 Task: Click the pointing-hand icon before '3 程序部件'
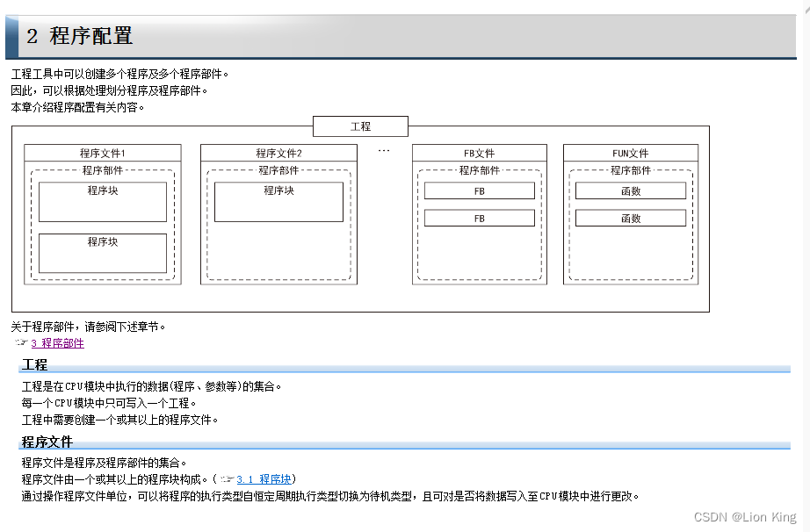(22, 342)
